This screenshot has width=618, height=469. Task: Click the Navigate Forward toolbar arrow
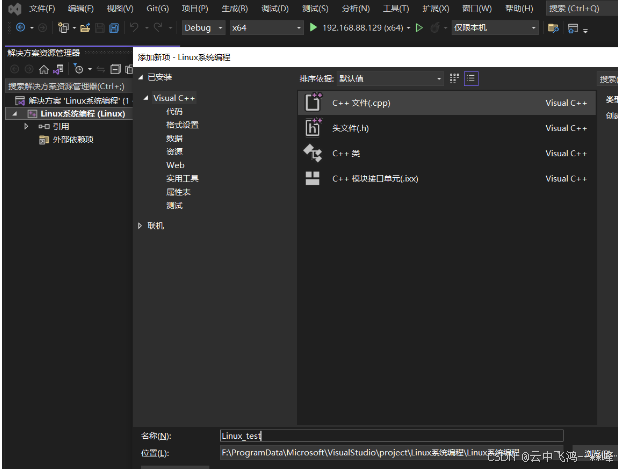[42, 28]
